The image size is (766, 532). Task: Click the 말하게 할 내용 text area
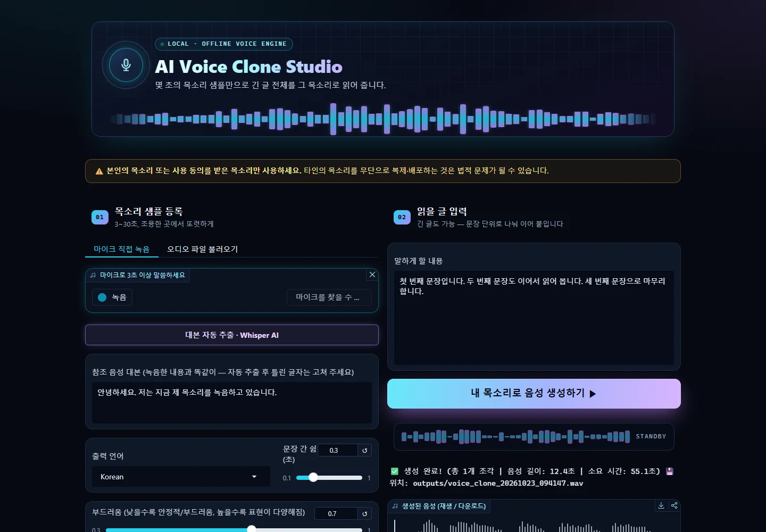(534, 318)
